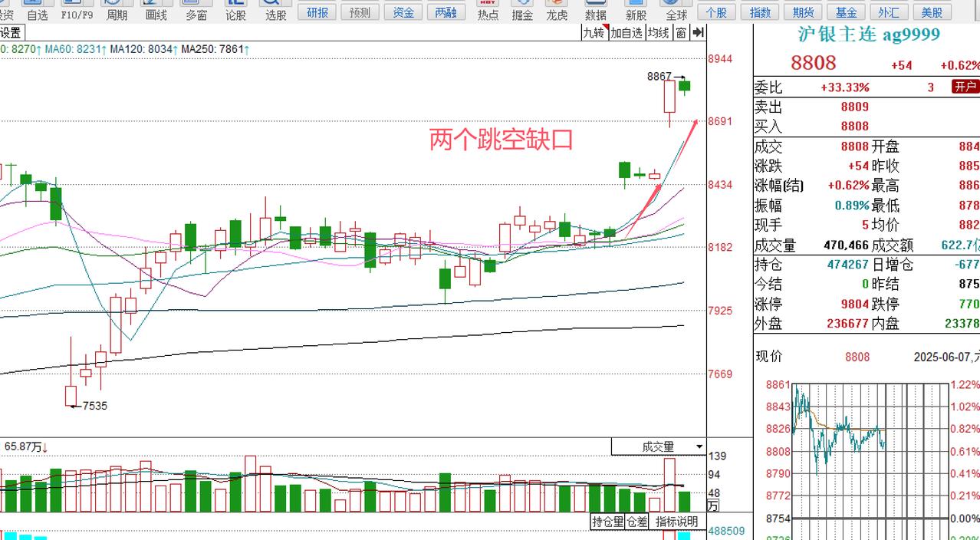This screenshot has height=540, width=980.
Task: Open the 数据 data toolbar icon
Action: (596, 10)
